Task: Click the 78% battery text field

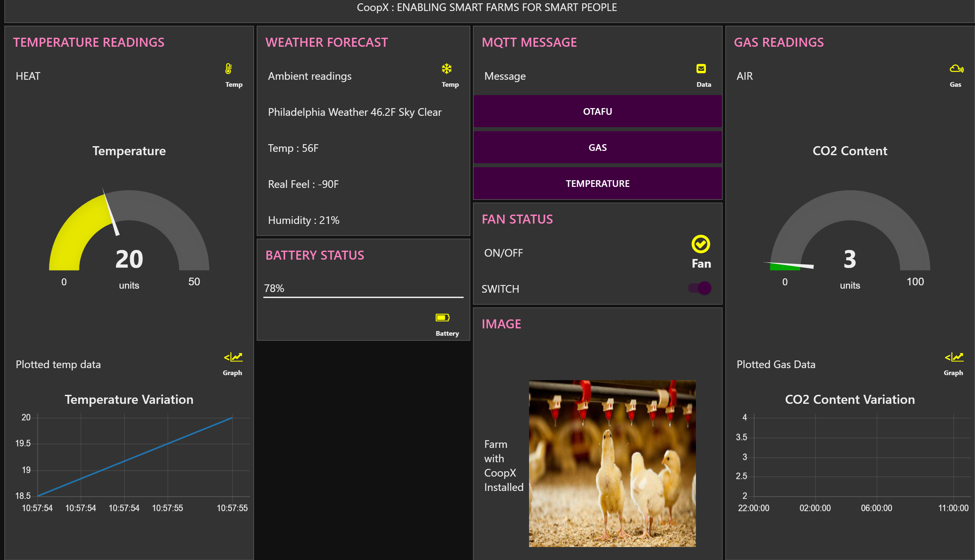Action: coord(363,288)
